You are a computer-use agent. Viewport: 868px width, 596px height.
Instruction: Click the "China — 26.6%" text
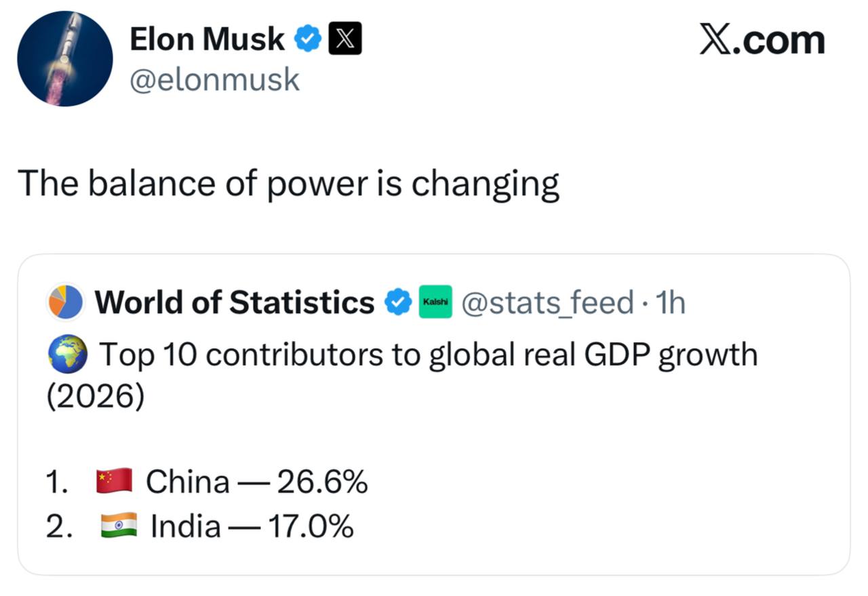pos(257,483)
